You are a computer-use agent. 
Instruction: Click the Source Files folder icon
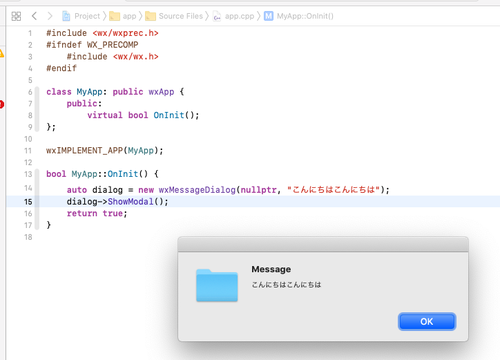(150, 16)
